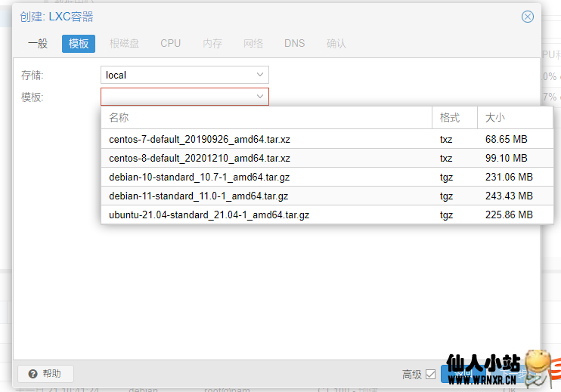Pick debian-10-standard_10.7-1 template
Screen dimensions: 561x392
click(x=200, y=177)
